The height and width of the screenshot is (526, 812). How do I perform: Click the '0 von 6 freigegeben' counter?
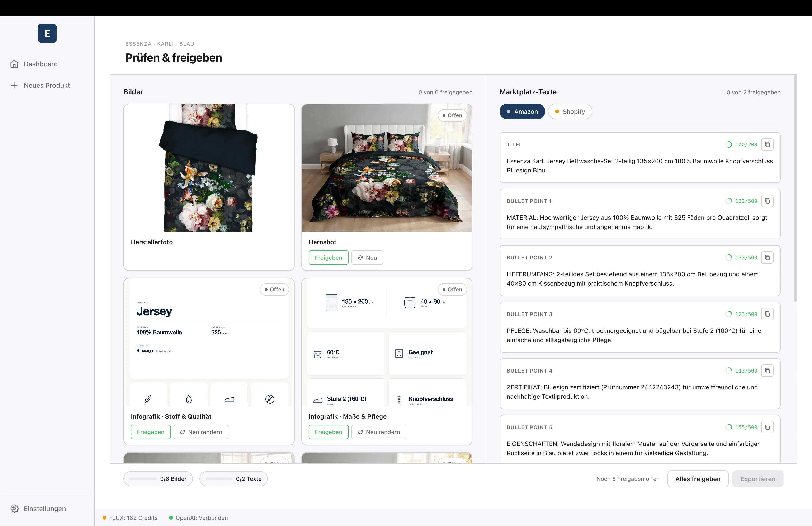pos(445,92)
